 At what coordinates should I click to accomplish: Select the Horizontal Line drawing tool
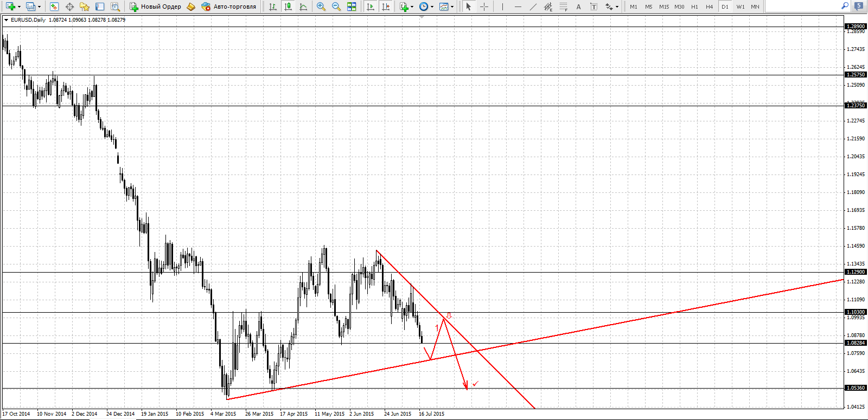(518, 7)
